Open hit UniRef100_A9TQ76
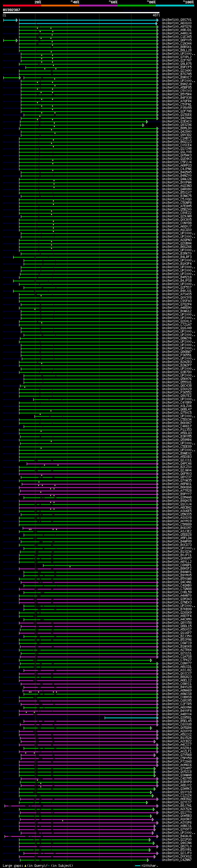Viewport: 197px width, 868px height. [x=177, y=26]
